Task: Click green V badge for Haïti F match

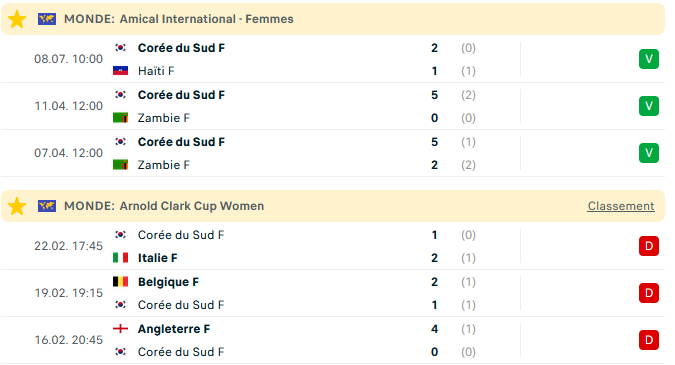Action: [x=649, y=59]
